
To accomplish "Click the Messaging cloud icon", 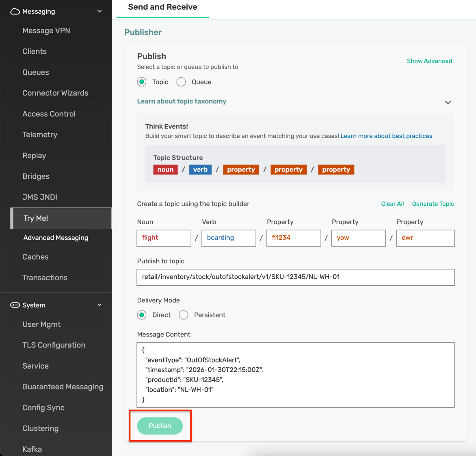I will pyautogui.click(x=15, y=11).
